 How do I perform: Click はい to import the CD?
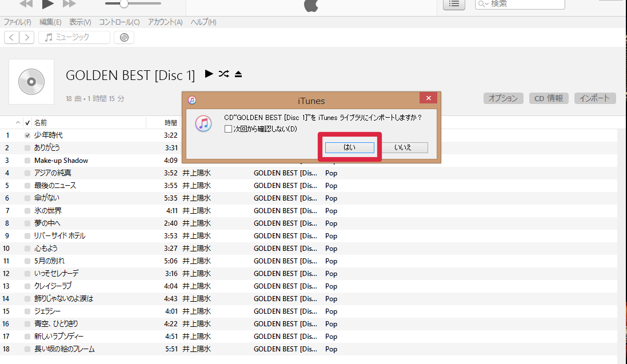pyautogui.click(x=349, y=147)
